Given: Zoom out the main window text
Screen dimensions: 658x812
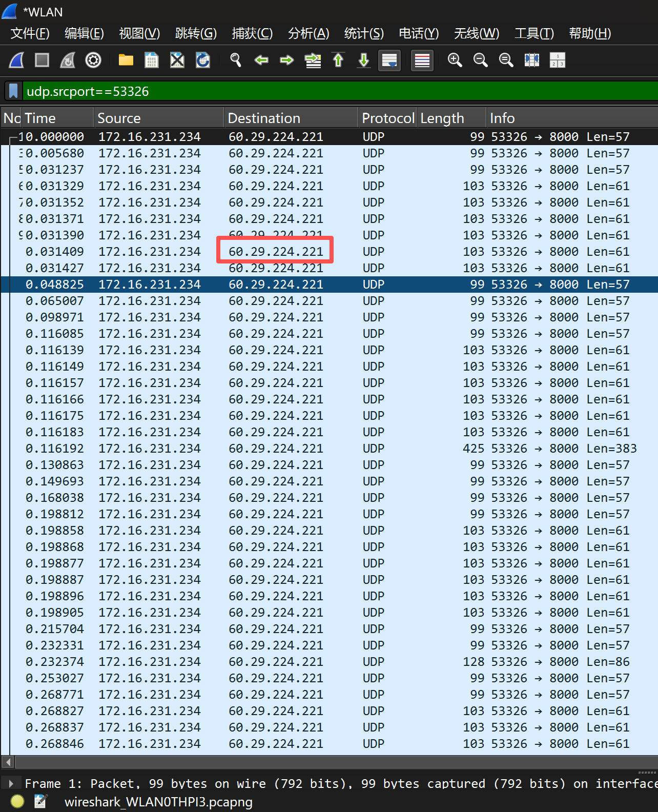Looking at the screenshot, I should (481, 60).
